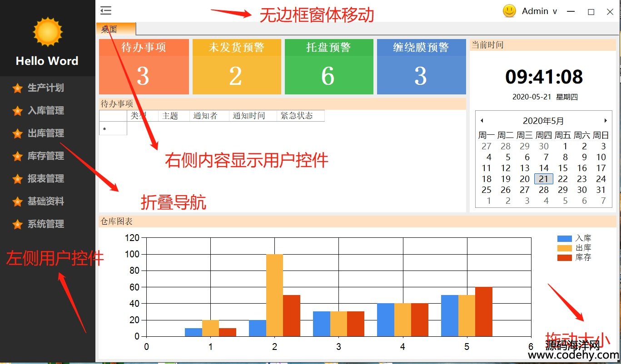Image resolution: width=621 pixels, height=364 pixels.
Task: Click the 待办事项 orange tile
Action: tap(144, 67)
